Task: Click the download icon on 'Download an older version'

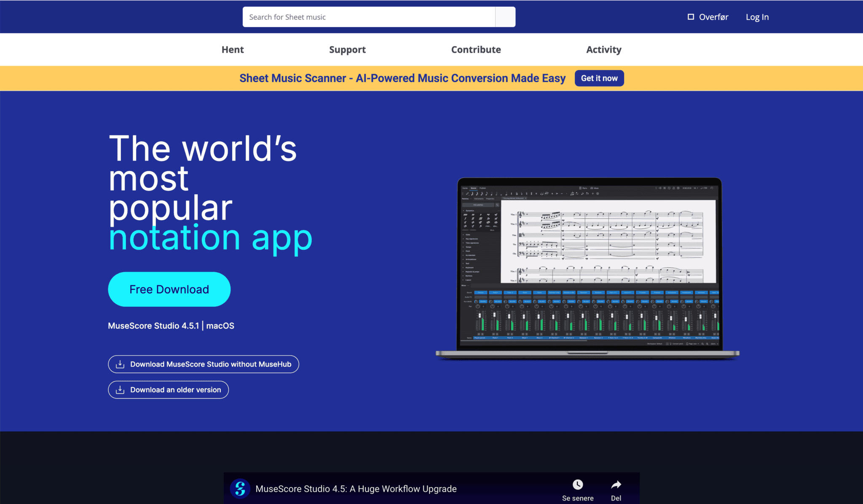Action: point(121,390)
